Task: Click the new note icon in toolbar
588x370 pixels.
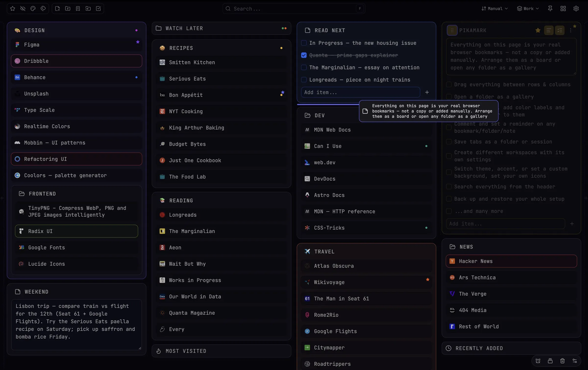Action: (x=58, y=9)
